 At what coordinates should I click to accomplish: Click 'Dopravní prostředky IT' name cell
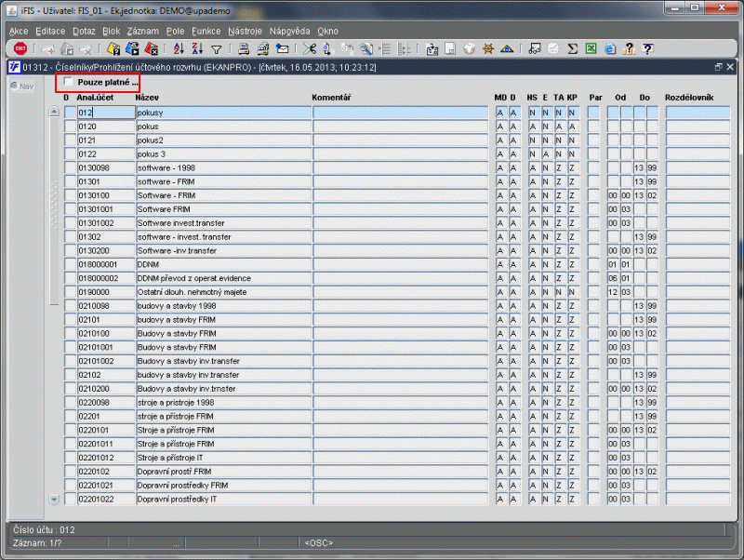point(223,500)
